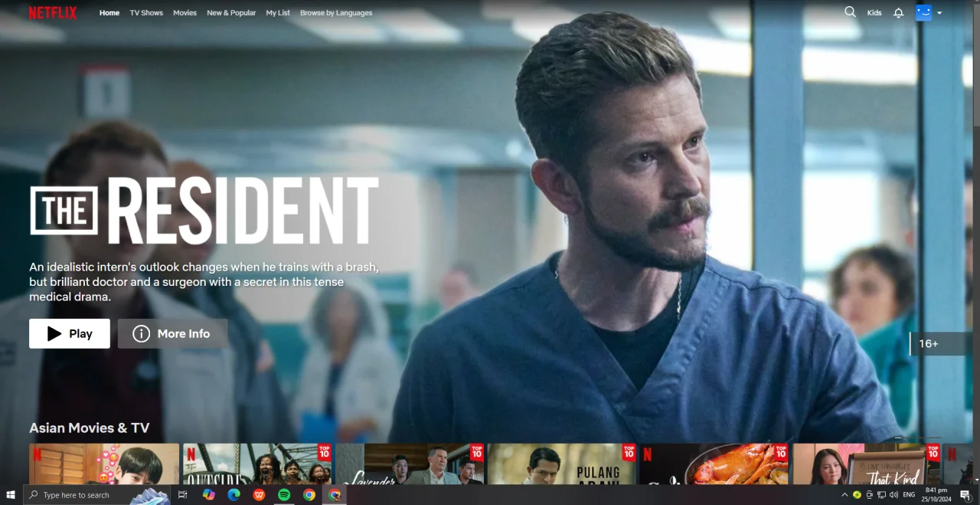Switch to Kids profile mode
The image size is (980, 505).
pyautogui.click(x=874, y=13)
